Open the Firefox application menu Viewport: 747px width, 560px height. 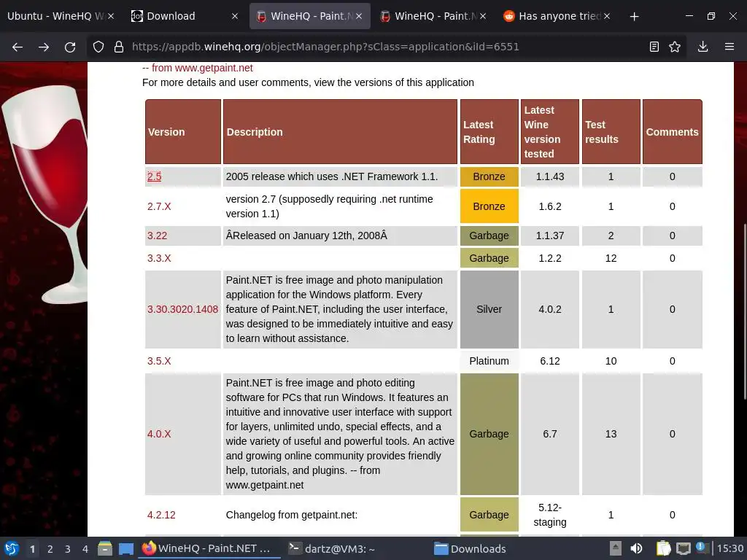click(729, 47)
